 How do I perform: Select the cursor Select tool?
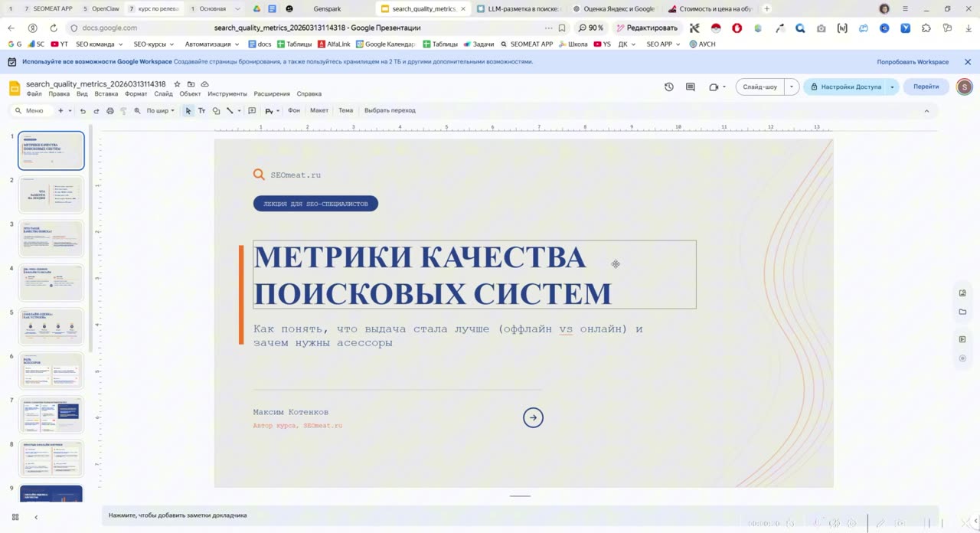[188, 111]
